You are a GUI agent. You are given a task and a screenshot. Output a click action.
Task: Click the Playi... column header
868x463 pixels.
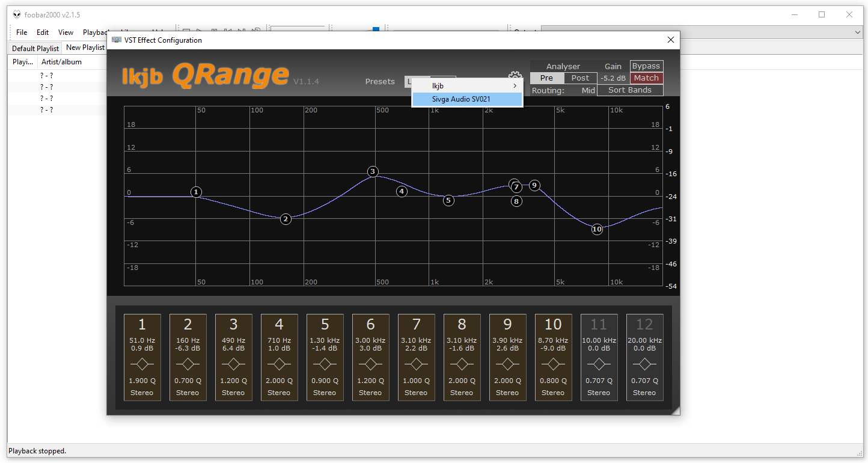[x=23, y=62]
